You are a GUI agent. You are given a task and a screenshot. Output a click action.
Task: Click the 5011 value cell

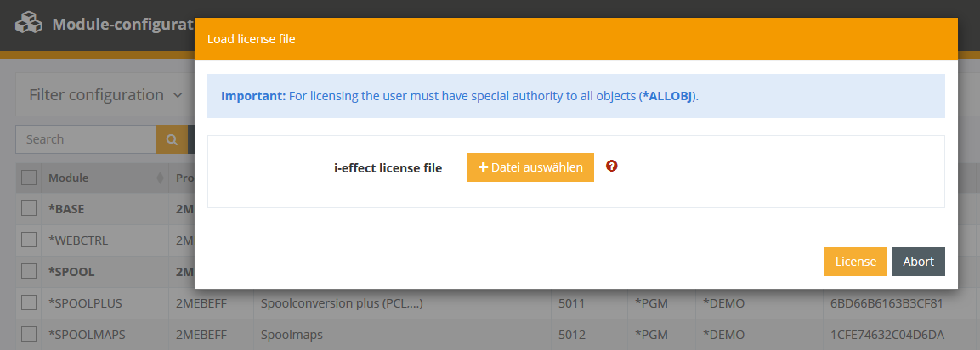[572, 302]
